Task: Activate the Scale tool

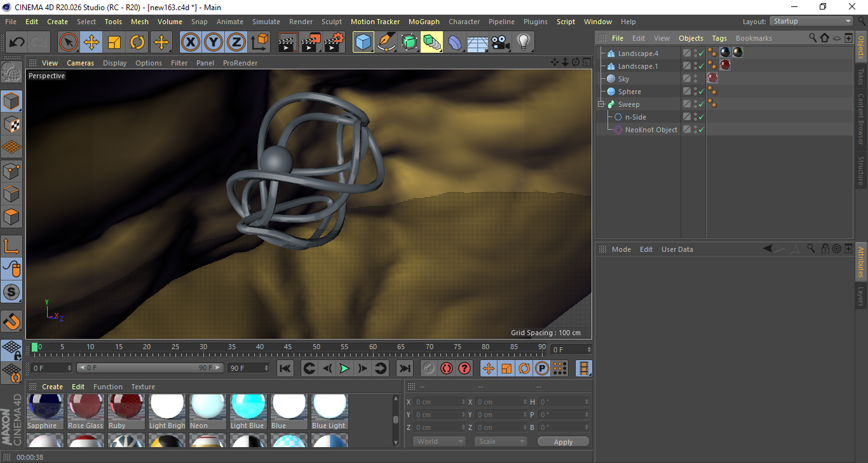Action: click(114, 43)
